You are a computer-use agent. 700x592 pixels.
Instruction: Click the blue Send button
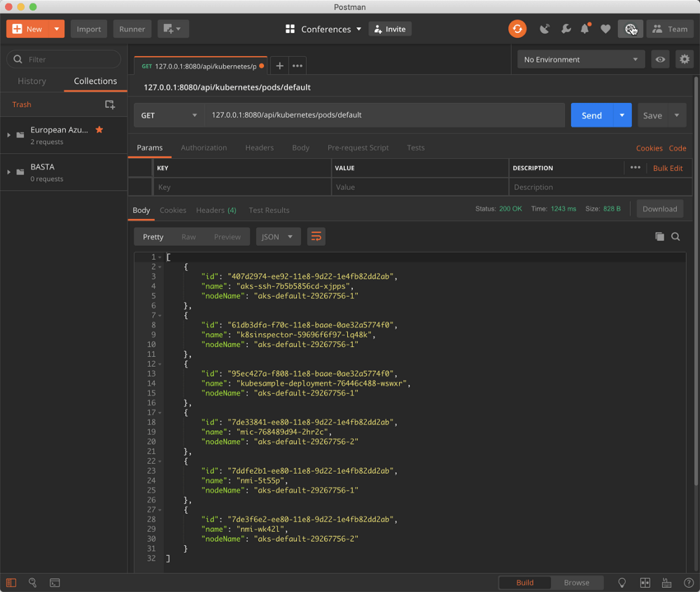pyautogui.click(x=591, y=115)
